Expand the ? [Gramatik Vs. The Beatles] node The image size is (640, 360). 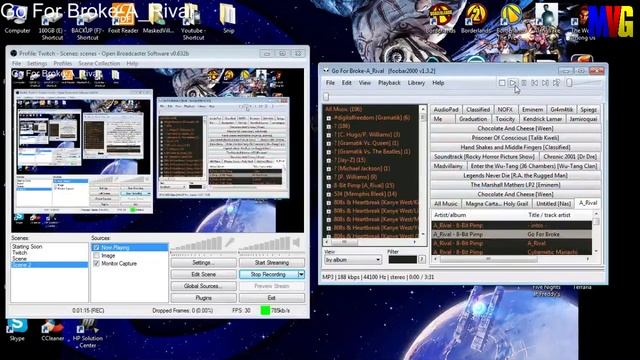[329, 152]
